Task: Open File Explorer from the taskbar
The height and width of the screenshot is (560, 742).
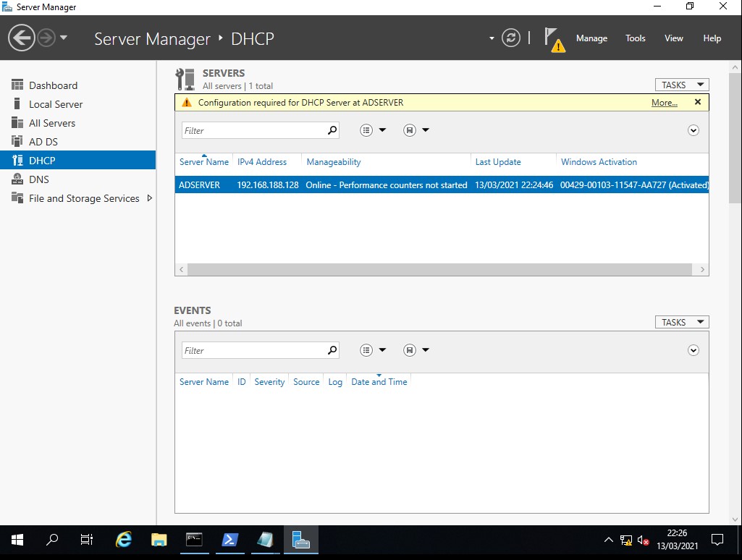Action: tap(159, 540)
